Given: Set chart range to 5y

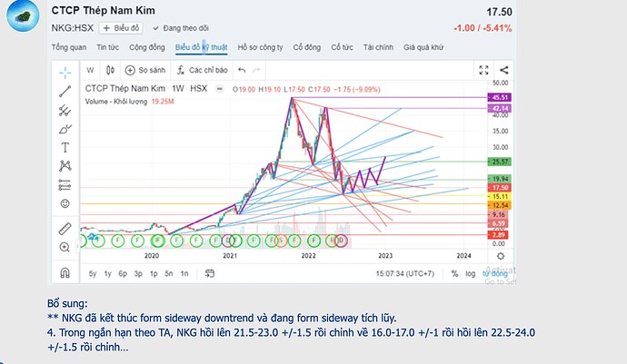Looking at the screenshot, I should tap(93, 274).
